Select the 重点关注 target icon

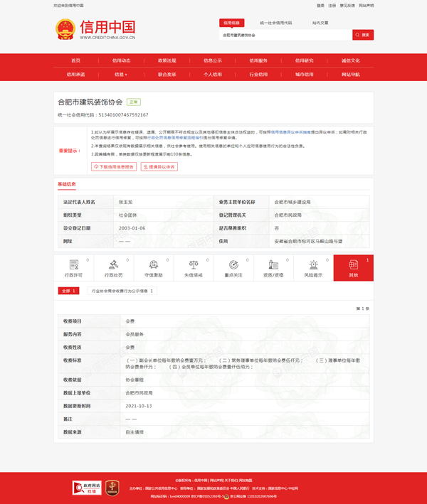[233, 264]
